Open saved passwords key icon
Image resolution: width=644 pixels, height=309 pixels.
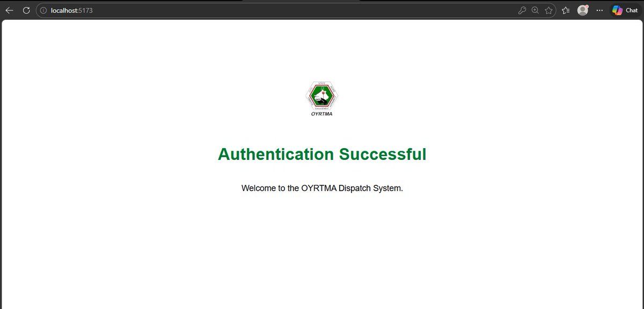[x=522, y=10]
